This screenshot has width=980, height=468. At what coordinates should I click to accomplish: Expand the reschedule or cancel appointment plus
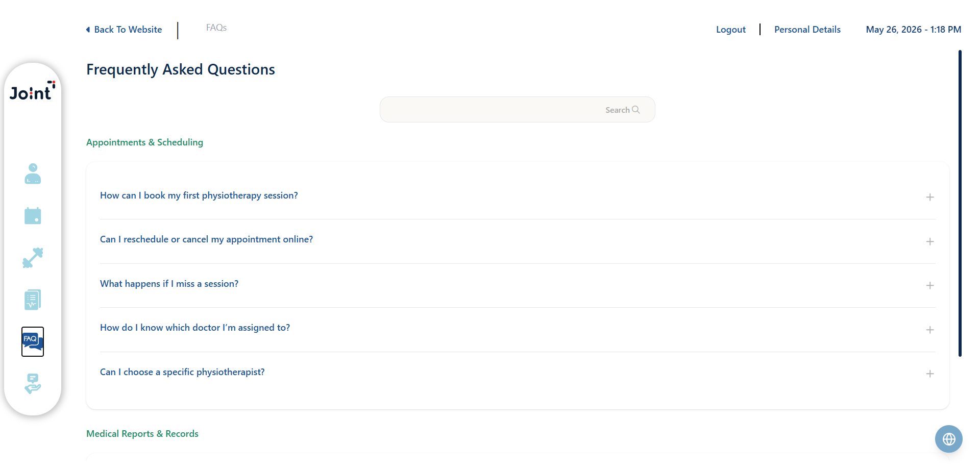(x=930, y=241)
